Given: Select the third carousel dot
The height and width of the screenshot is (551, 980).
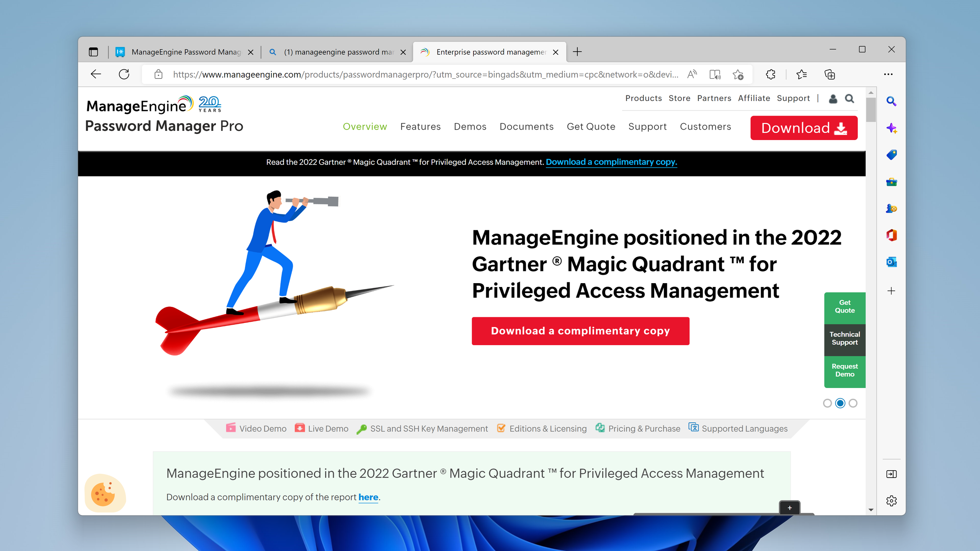Looking at the screenshot, I should click(853, 403).
